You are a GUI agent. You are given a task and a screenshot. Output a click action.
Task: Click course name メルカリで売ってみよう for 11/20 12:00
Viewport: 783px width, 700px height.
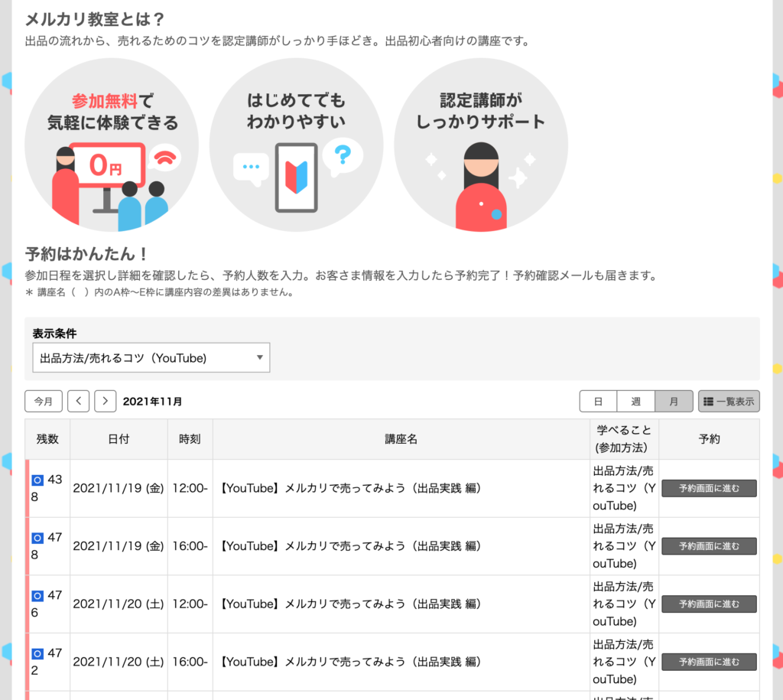coord(351,604)
